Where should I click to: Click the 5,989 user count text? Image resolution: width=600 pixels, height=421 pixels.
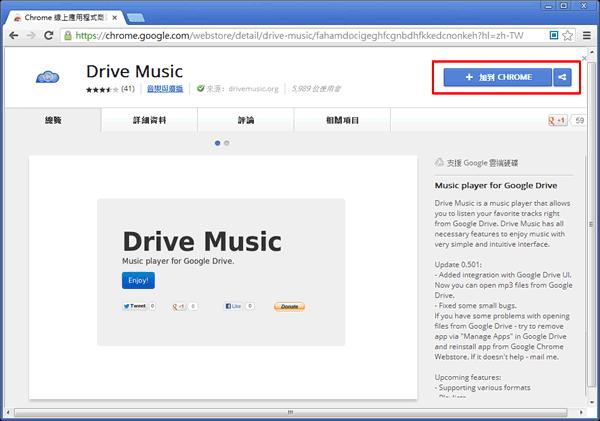click(x=316, y=89)
